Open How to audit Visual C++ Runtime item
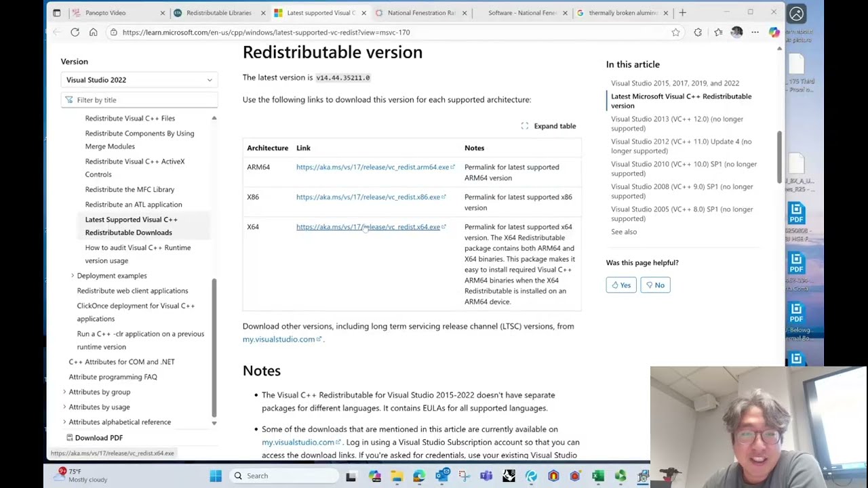 click(x=138, y=254)
